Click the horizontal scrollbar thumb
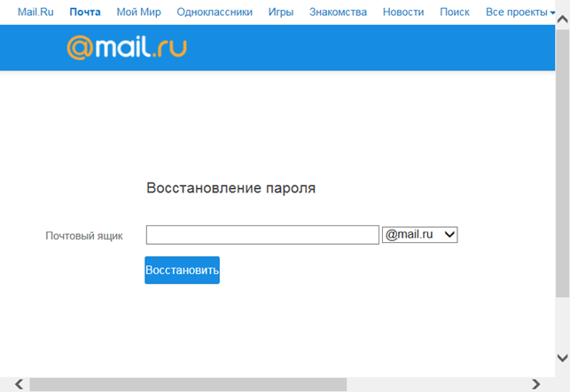Screen dimensions: 570x392 tap(188, 384)
